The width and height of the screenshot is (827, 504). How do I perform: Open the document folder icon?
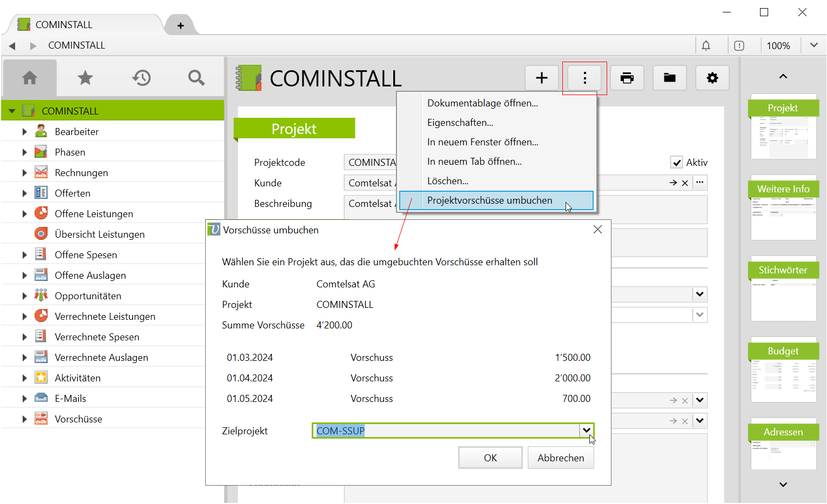point(669,78)
